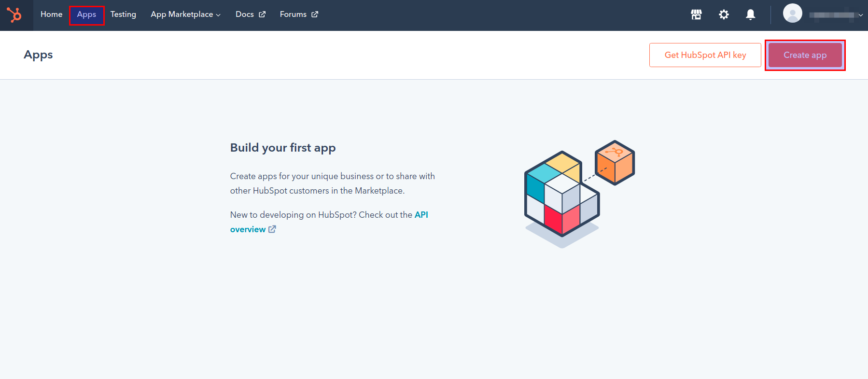Click the HubSpot sprocket logo
This screenshot has width=868, height=379.
[x=14, y=14]
